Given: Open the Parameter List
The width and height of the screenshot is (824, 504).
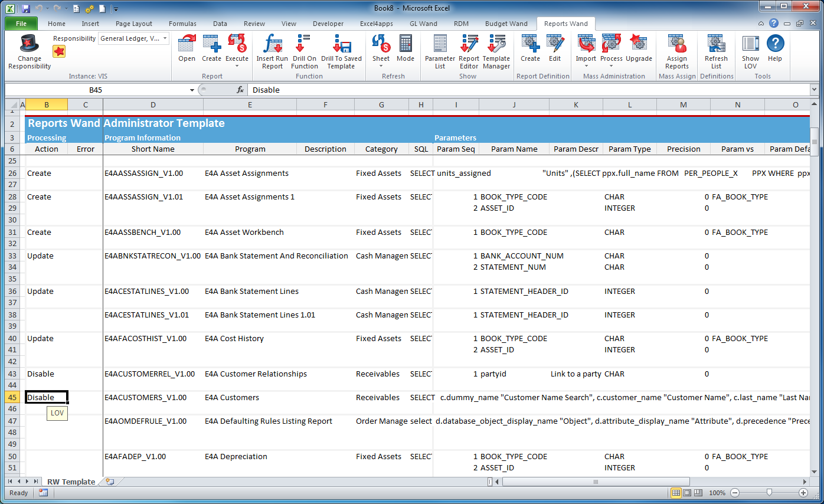Looking at the screenshot, I should (x=440, y=44).
